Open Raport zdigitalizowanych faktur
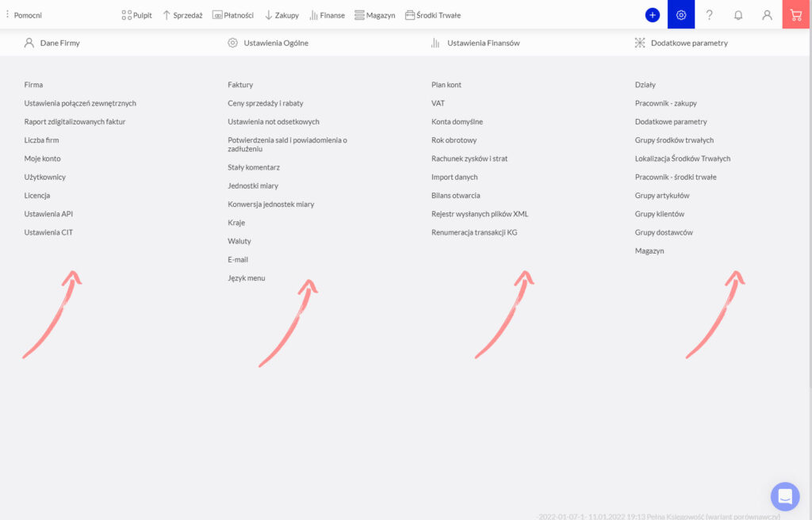The width and height of the screenshot is (812, 520). pyautogui.click(x=75, y=122)
